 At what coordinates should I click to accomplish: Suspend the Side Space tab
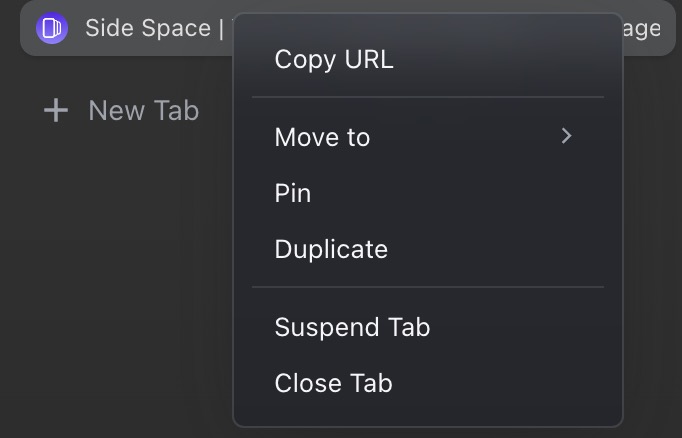tap(352, 327)
